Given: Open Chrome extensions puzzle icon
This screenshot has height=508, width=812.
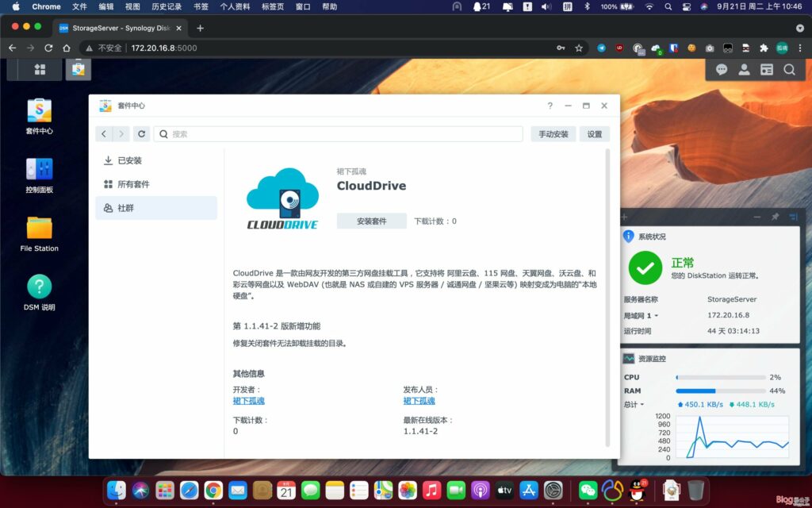Looking at the screenshot, I should 764,48.
